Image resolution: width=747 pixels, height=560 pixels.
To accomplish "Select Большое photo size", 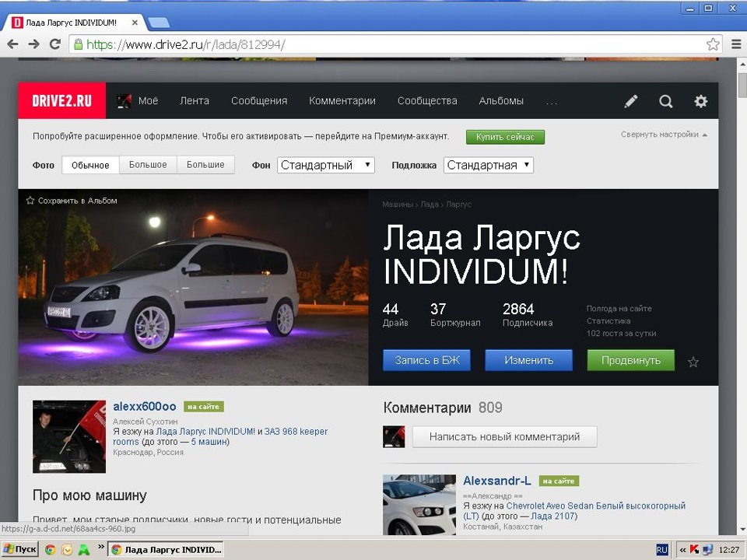I will 148,165.
